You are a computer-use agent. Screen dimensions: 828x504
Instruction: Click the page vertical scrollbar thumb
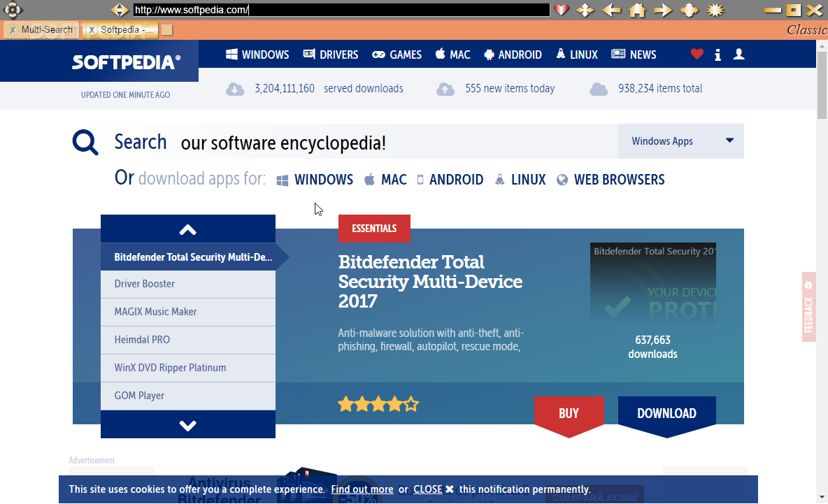[822, 85]
